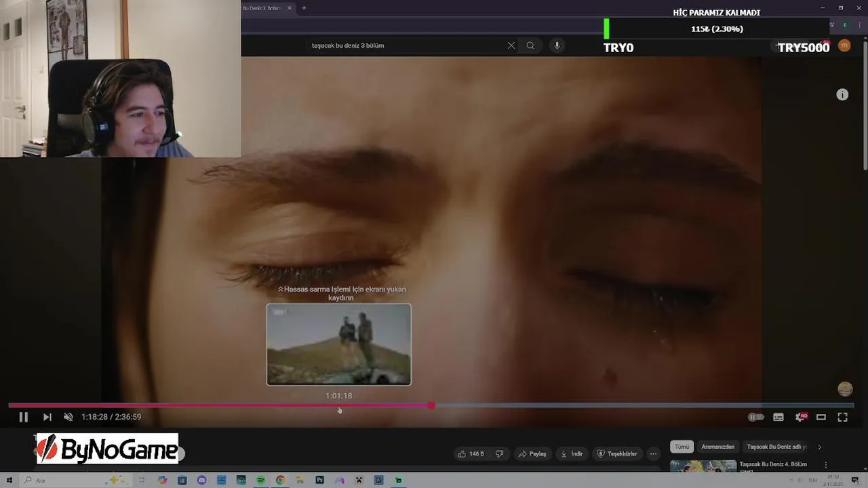This screenshot has height=488, width=868.
Task: Pause the YouTube video
Action: click(23, 418)
